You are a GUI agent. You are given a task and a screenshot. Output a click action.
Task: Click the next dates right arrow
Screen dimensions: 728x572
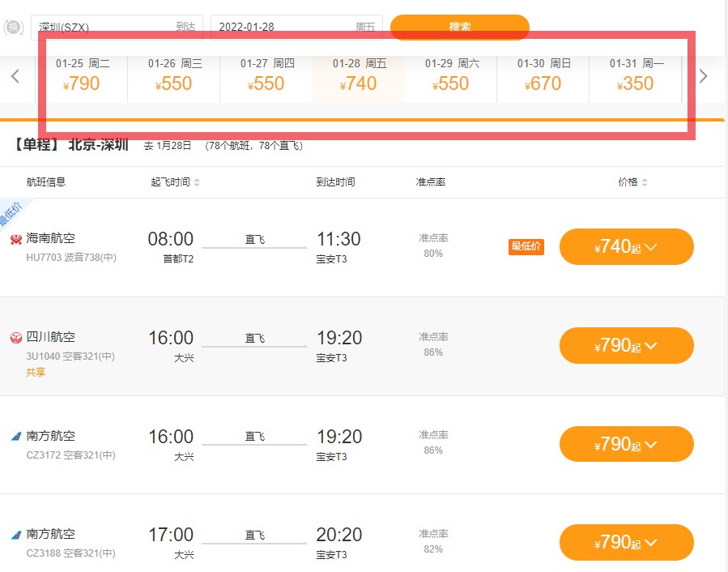click(x=703, y=77)
